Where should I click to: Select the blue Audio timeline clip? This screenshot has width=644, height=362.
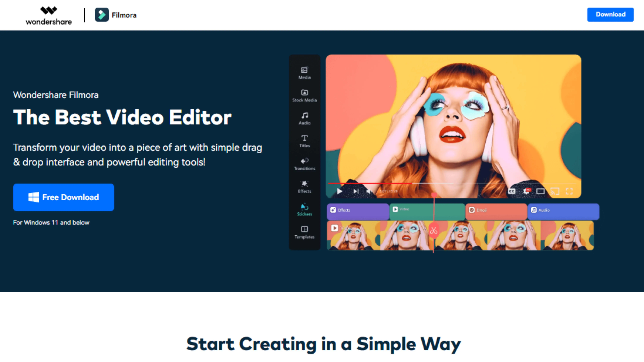563,212
